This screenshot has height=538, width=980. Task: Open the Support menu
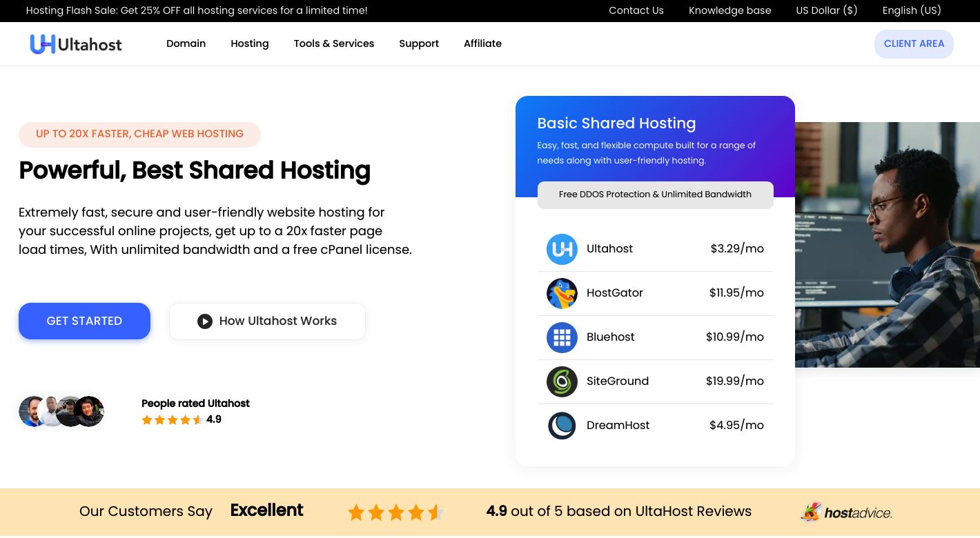[x=419, y=43]
